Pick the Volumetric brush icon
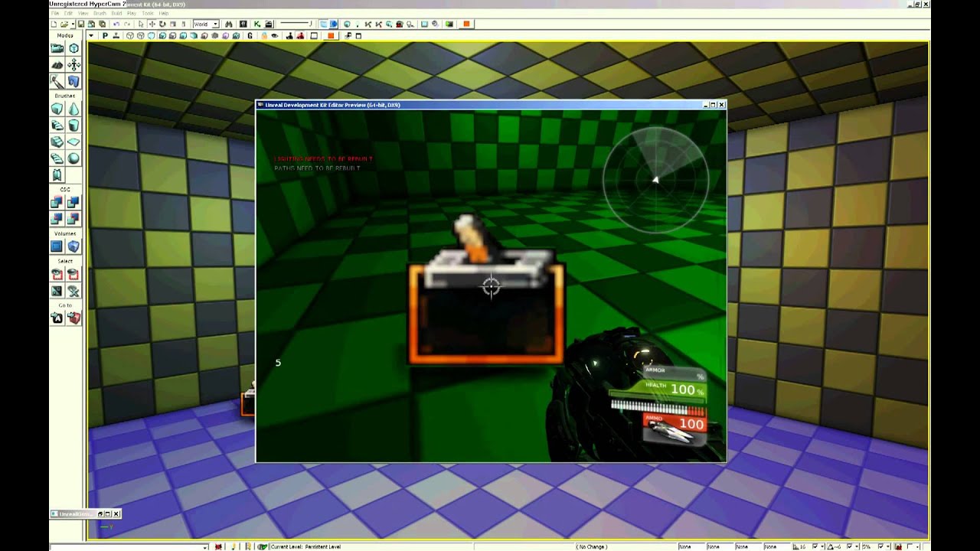This screenshot has height=551, width=980. click(57, 174)
